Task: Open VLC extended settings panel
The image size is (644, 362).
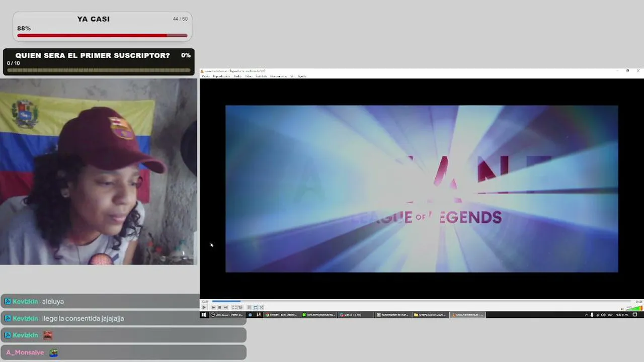Action: (x=240, y=307)
